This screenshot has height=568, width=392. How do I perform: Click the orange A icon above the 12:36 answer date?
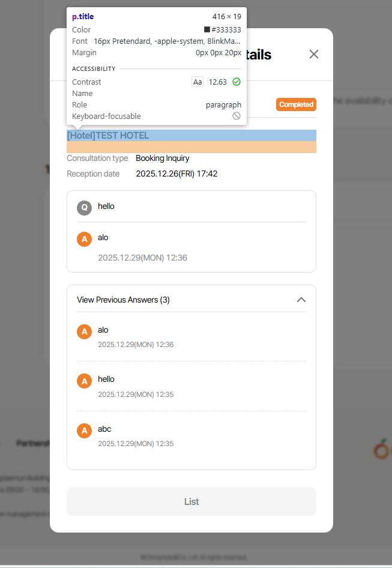(84, 239)
